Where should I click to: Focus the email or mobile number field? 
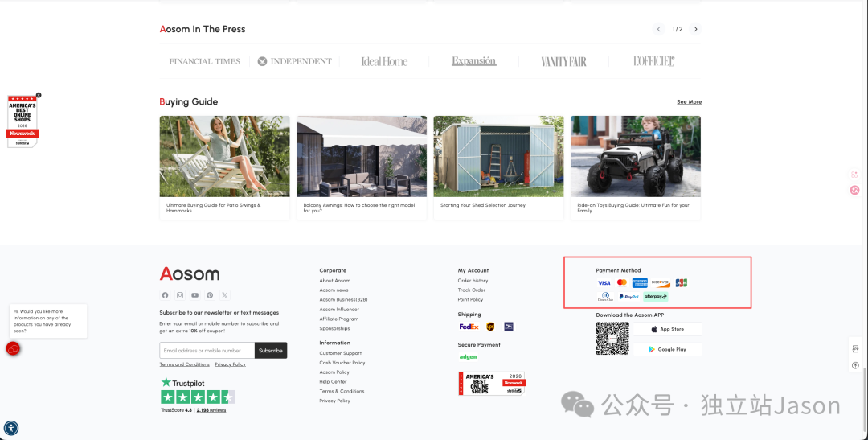(207, 350)
